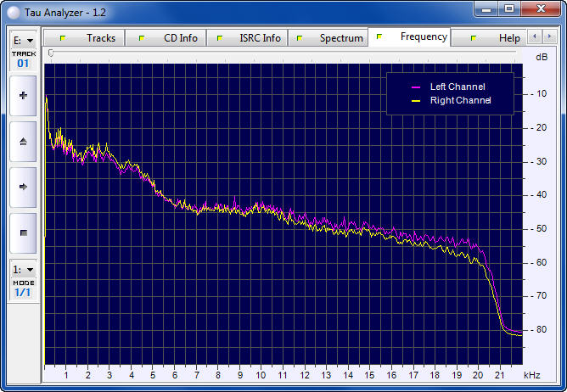Expand the mode selector dropdown
Viewport: 567px width, 392px height.
[23, 269]
